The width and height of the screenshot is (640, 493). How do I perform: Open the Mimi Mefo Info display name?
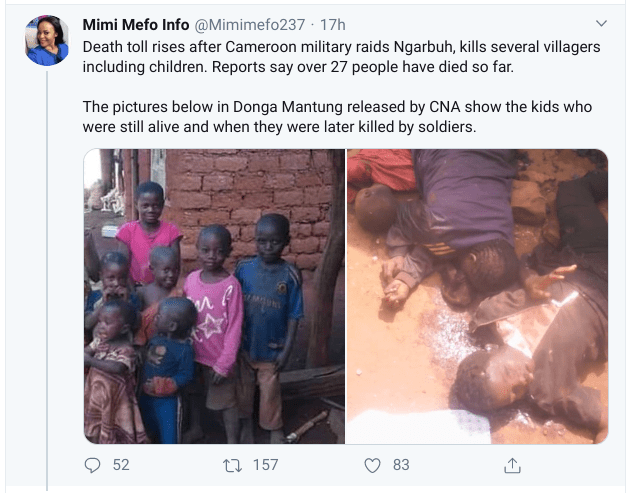point(136,25)
